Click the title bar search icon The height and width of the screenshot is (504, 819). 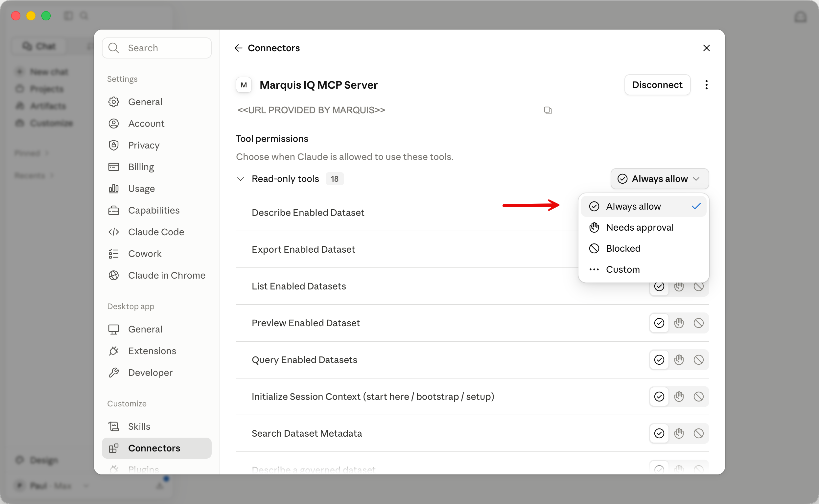(x=84, y=16)
